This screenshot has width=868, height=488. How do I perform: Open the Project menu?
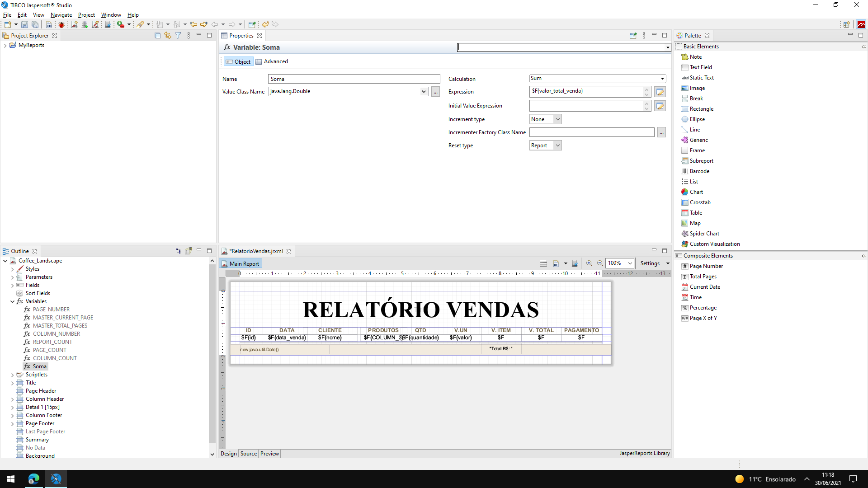point(86,15)
